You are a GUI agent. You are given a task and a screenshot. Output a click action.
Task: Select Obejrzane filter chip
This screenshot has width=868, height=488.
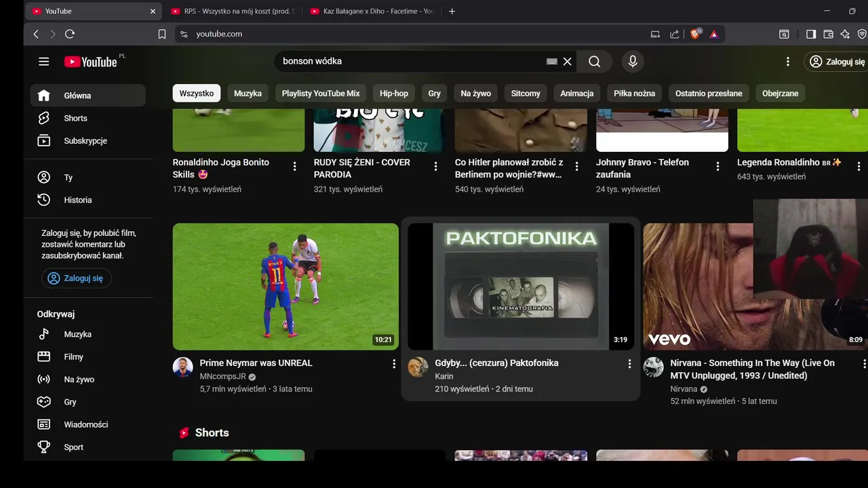[781, 94]
